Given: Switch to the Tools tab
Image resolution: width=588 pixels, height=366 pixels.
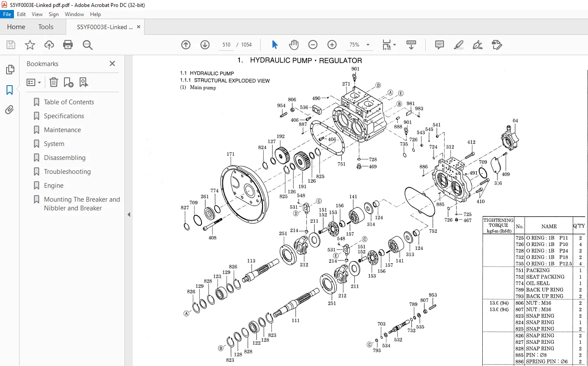Looking at the screenshot, I should coord(46,27).
